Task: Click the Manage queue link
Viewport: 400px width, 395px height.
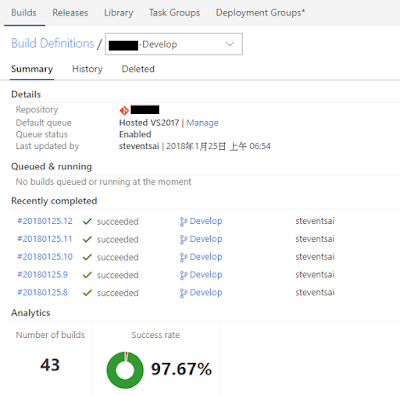Action: [202, 123]
